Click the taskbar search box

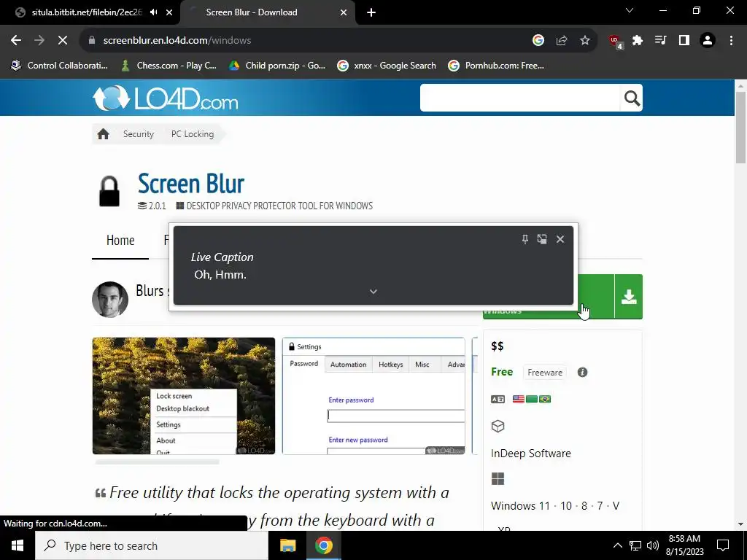[x=152, y=545]
